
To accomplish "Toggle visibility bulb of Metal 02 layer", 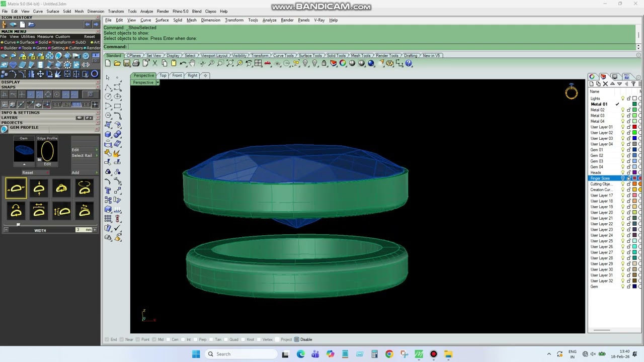I will 623,110.
